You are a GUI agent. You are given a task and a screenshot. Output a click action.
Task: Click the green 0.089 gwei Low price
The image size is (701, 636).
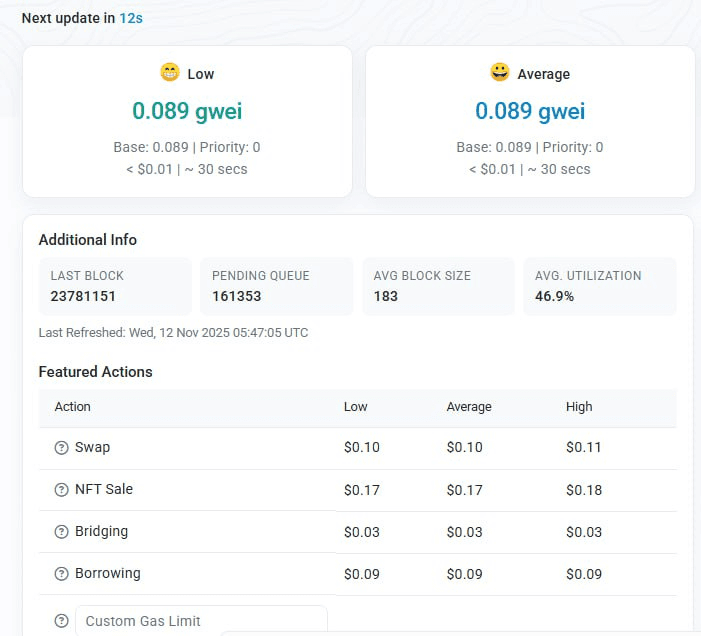pyautogui.click(x=187, y=111)
